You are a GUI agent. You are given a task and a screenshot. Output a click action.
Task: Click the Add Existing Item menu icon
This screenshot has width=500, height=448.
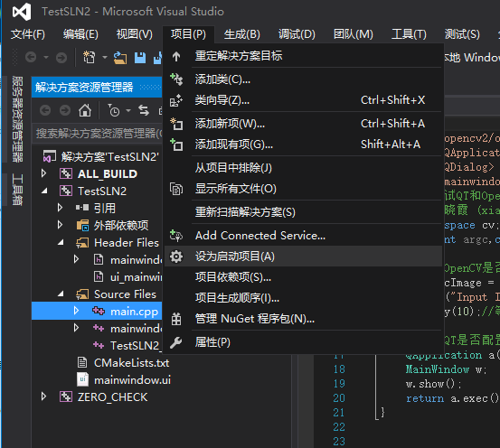176,145
